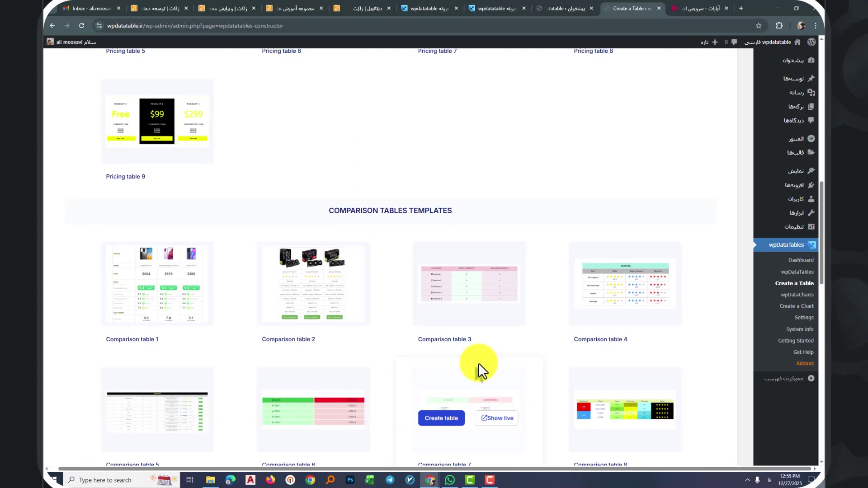Viewport: 868px width, 488px height.
Task: Open Telegram from the taskbar
Action: (x=390, y=480)
